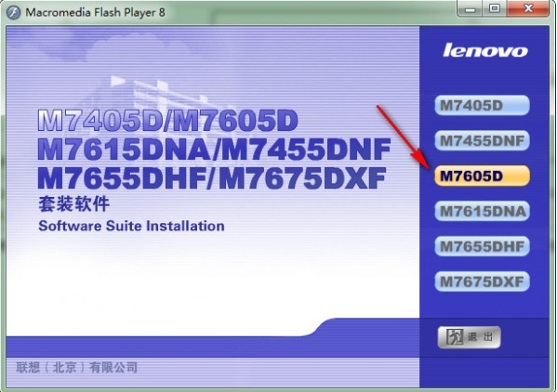Click the Software Suite Installation text

(131, 226)
